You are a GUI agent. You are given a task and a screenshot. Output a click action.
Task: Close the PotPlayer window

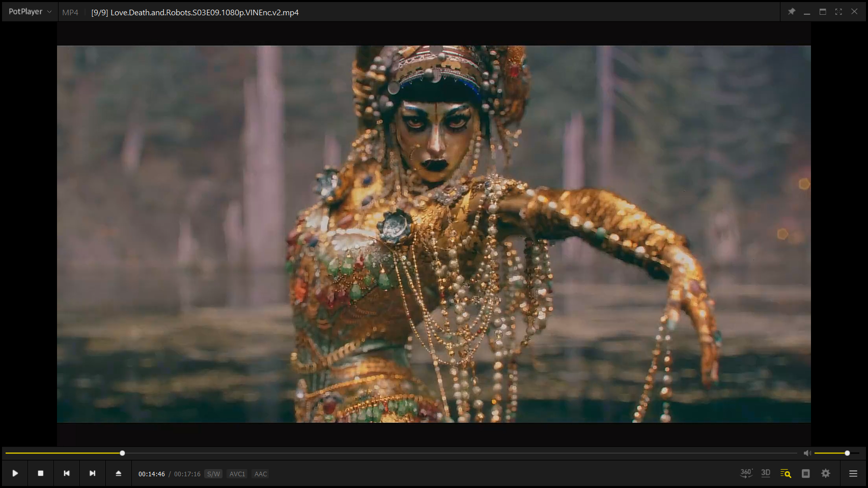854,12
